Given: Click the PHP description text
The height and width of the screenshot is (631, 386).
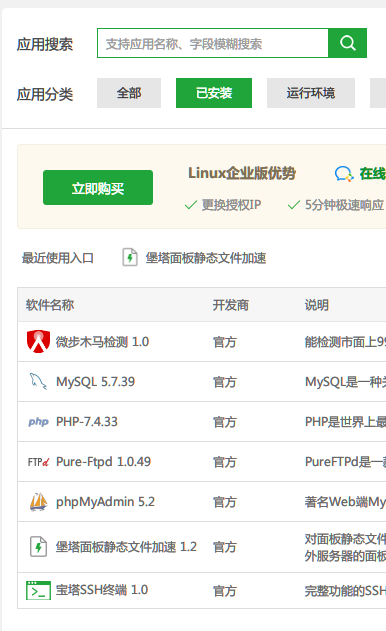Looking at the screenshot, I should click(x=345, y=422).
